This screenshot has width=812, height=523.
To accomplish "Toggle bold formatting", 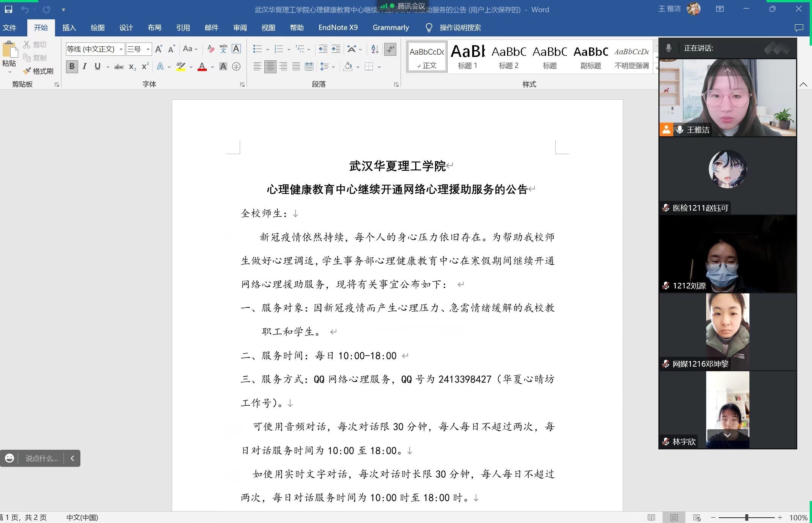I will (x=72, y=67).
